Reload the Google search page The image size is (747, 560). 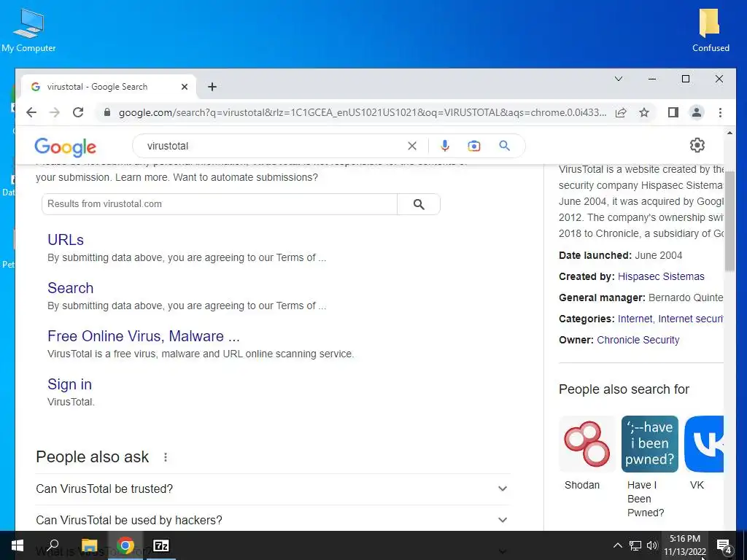tap(78, 112)
